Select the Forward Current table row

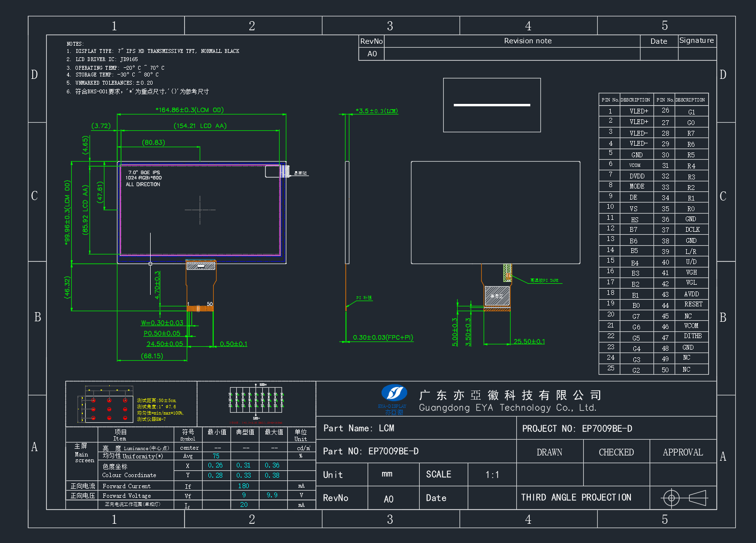point(191,486)
